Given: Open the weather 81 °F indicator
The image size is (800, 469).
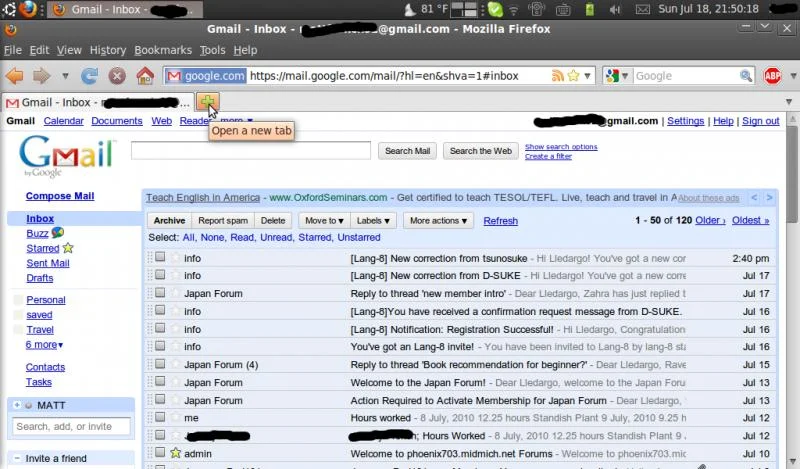Looking at the screenshot, I should (426, 9).
